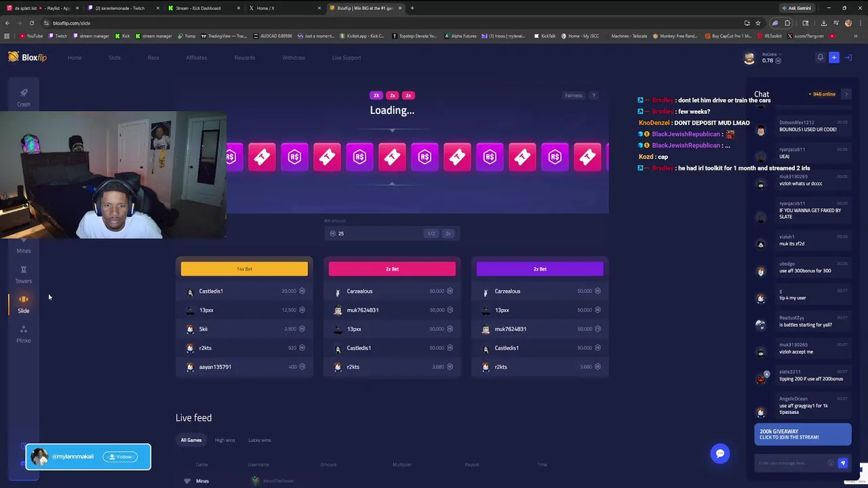Viewport: 868px width, 488px height.
Task: Click the Follow button on overlay
Action: point(120,457)
